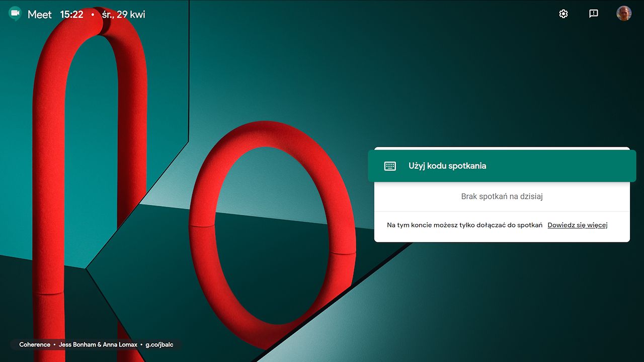Screen dimensions: 644x362
Task: Click the 'Brak spotkań na dzisiaj' text
Action: (502, 197)
